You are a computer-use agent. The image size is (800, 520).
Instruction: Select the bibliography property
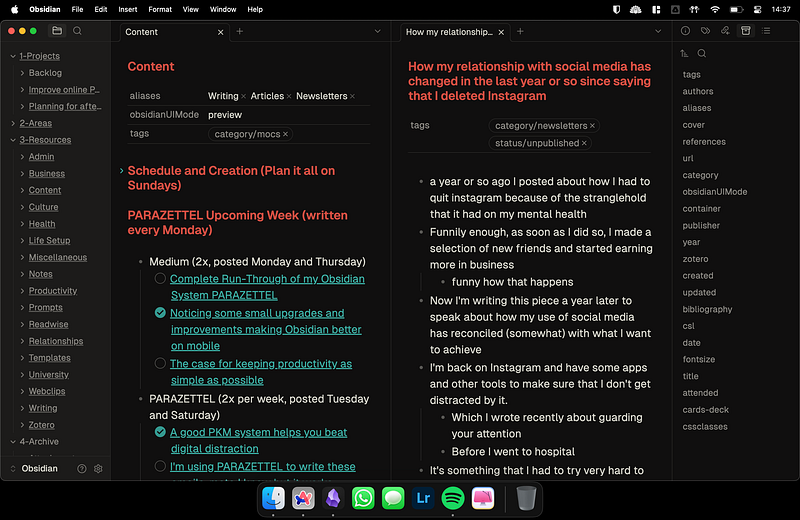pyautogui.click(x=707, y=309)
